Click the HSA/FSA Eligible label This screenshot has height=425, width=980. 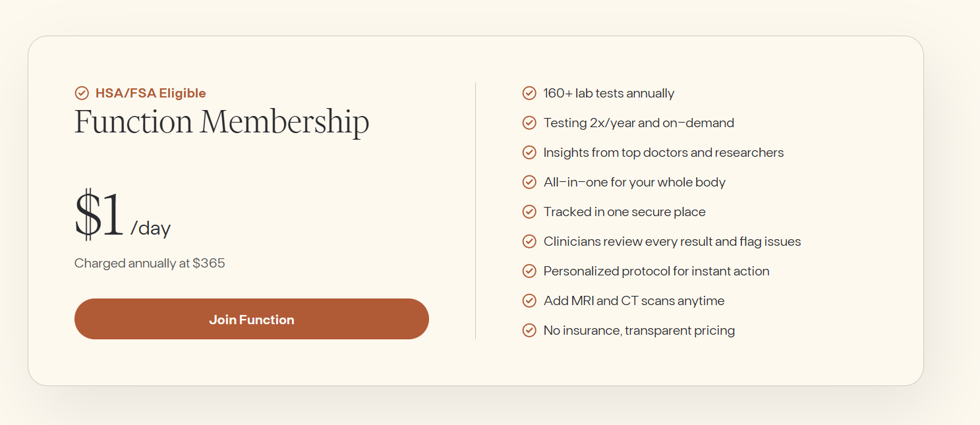pos(151,93)
